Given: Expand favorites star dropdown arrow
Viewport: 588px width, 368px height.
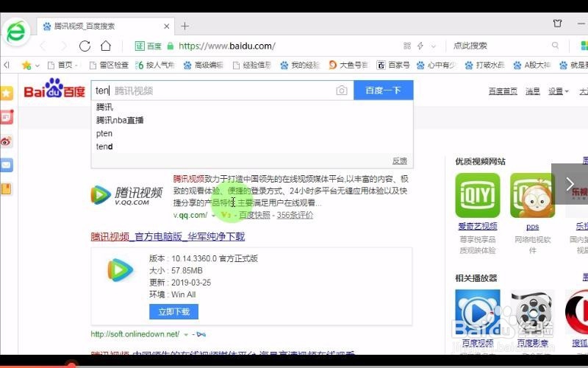Looking at the screenshot, I should tap(37, 66).
